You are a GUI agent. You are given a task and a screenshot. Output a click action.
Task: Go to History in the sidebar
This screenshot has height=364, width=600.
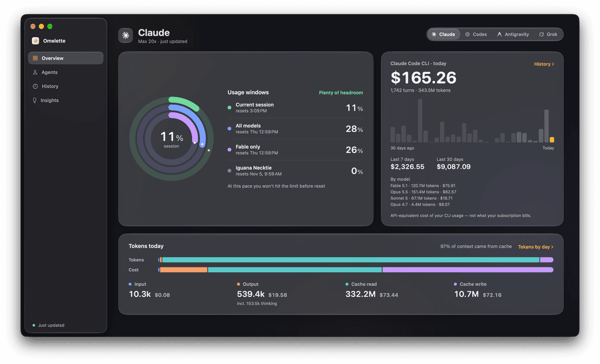coord(66,87)
